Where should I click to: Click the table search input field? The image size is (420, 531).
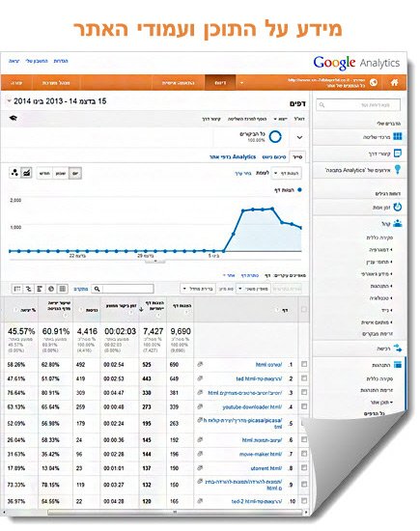pos(128,289)
